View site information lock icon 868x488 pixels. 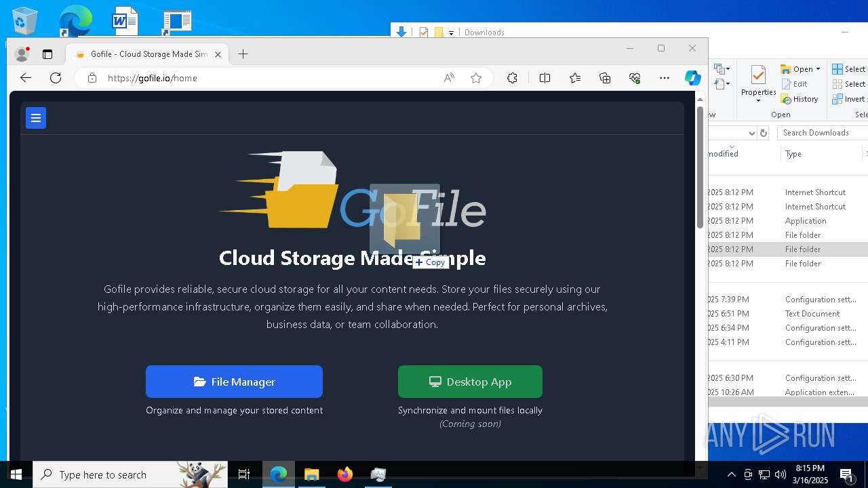click(92, 78)
